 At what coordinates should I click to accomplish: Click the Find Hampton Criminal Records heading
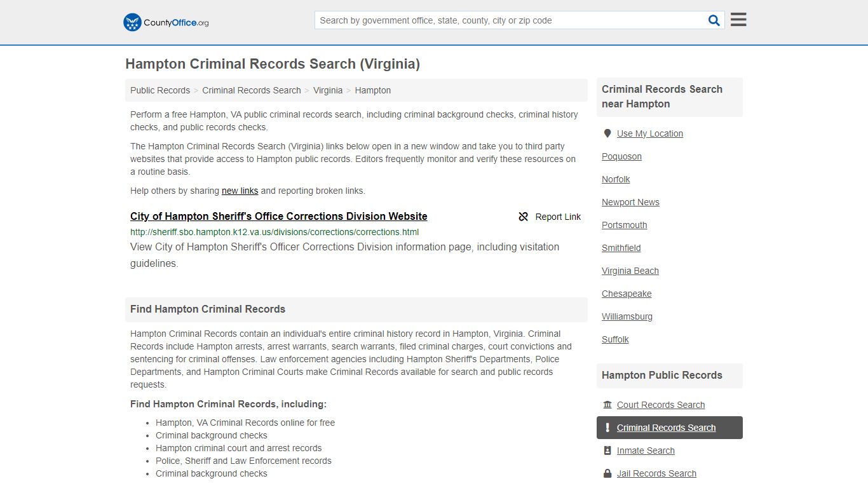tap(208, 309)
